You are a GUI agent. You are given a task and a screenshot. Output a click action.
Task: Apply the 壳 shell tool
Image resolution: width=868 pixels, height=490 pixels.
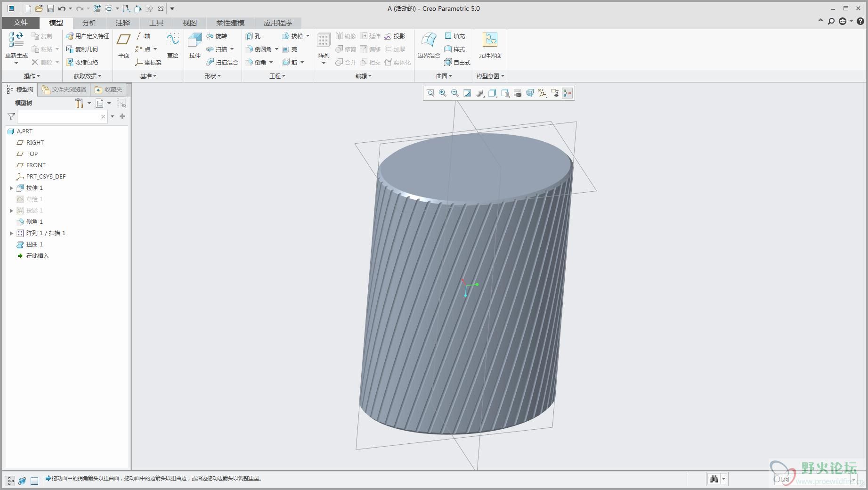tap(290, 49)
